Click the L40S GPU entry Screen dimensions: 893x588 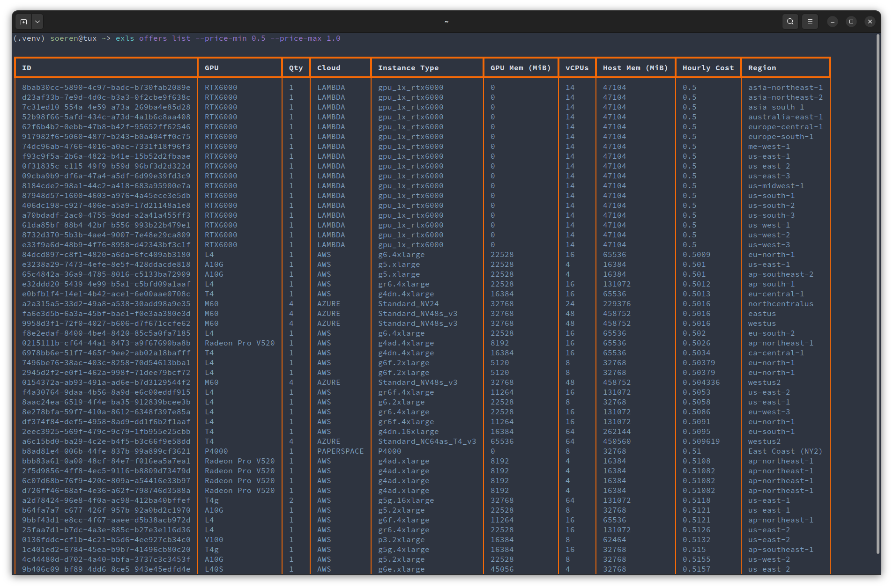[x=214, y=569]
